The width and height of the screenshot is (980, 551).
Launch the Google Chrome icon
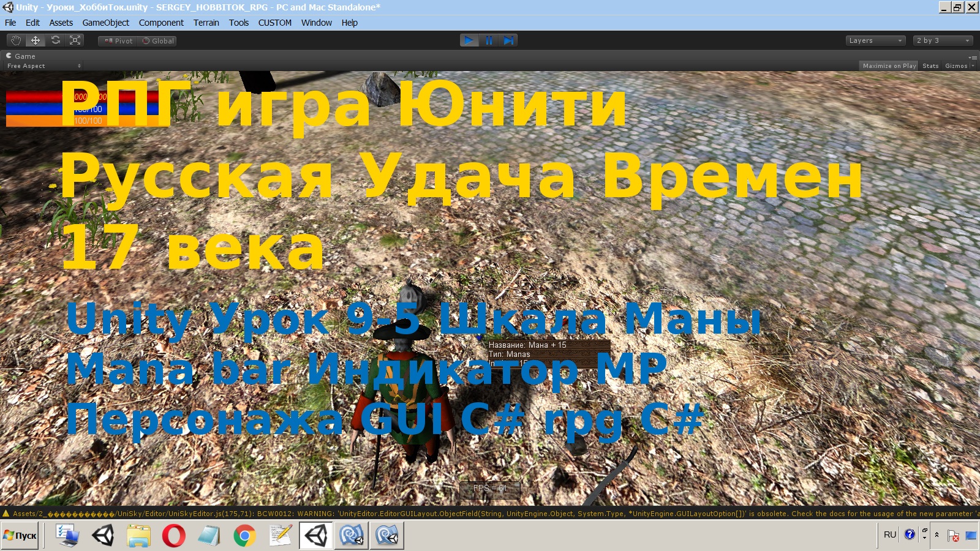(x=245, y=536)
